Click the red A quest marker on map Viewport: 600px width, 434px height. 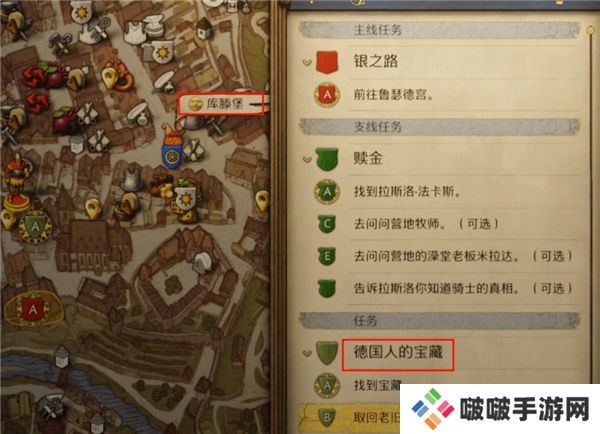click(x=33, y=308)
